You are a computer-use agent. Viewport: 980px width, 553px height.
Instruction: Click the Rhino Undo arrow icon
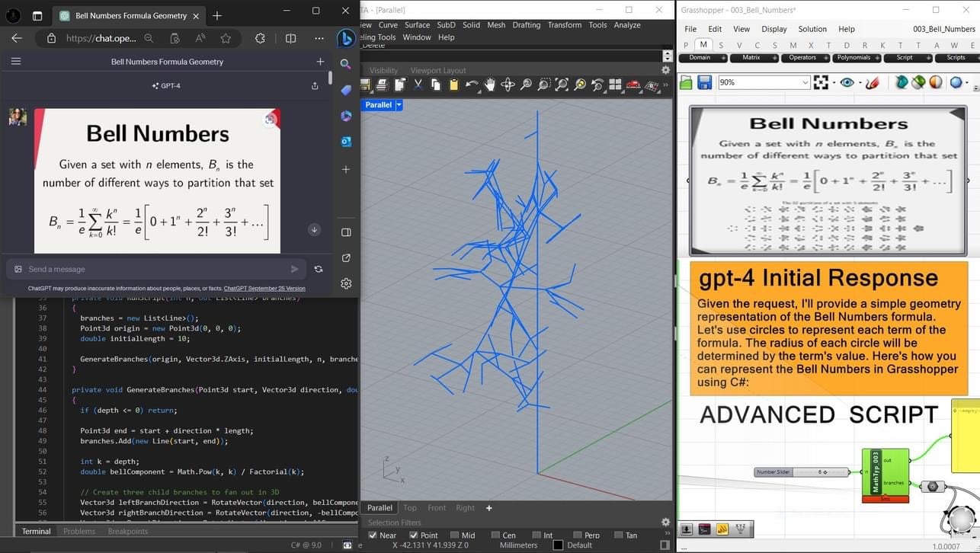472,85
